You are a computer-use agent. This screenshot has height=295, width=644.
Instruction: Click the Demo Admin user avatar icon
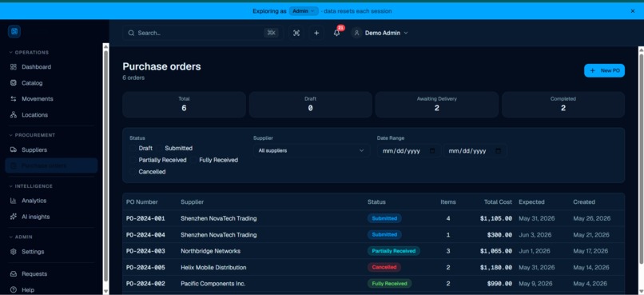click(x=356, y=33)
